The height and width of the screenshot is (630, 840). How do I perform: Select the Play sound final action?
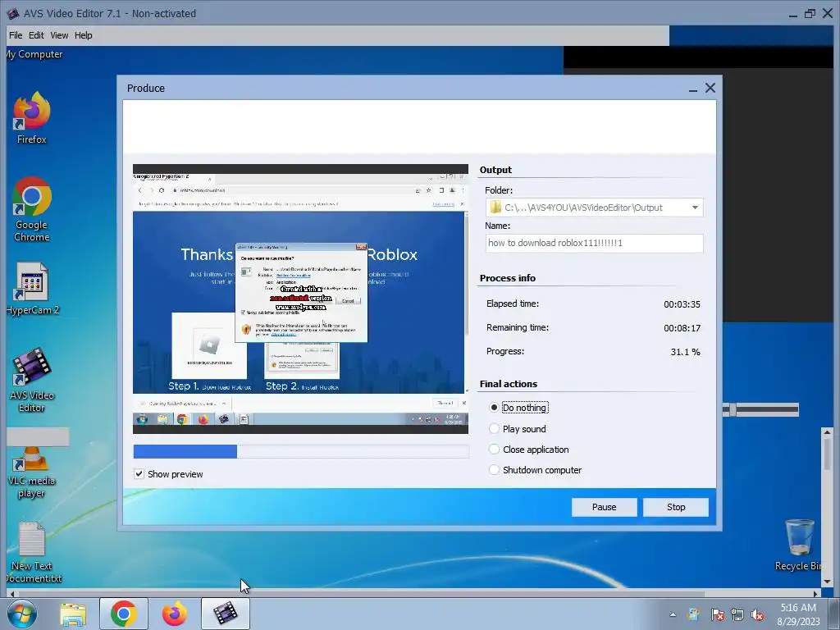point(518,429)
